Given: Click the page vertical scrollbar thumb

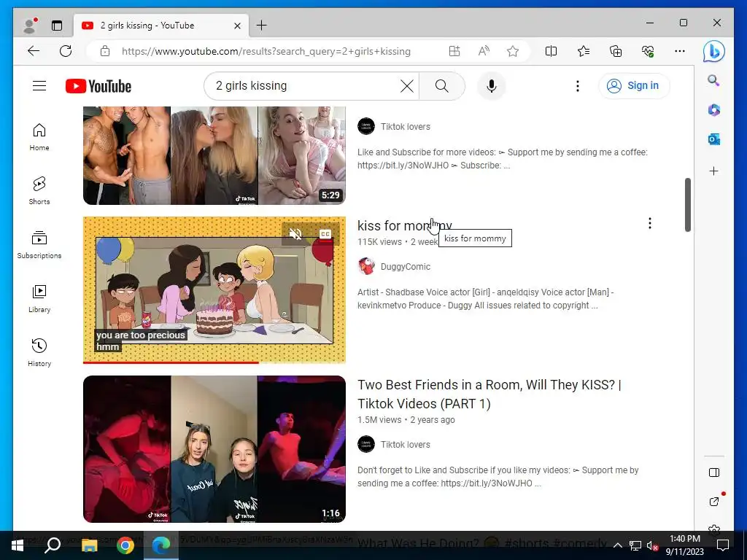Looking at the screenshot, I should point(687,205).
